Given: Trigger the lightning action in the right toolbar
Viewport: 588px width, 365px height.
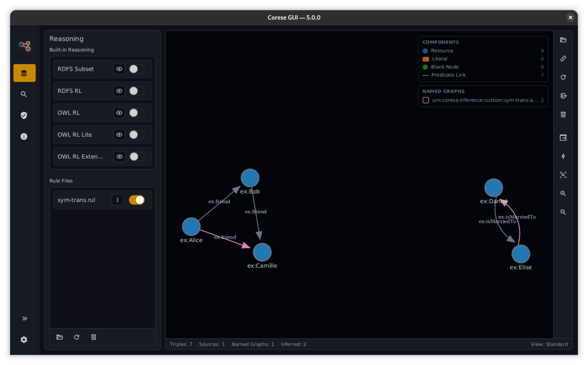Looking at the screenshot, I should click(563, 156).
